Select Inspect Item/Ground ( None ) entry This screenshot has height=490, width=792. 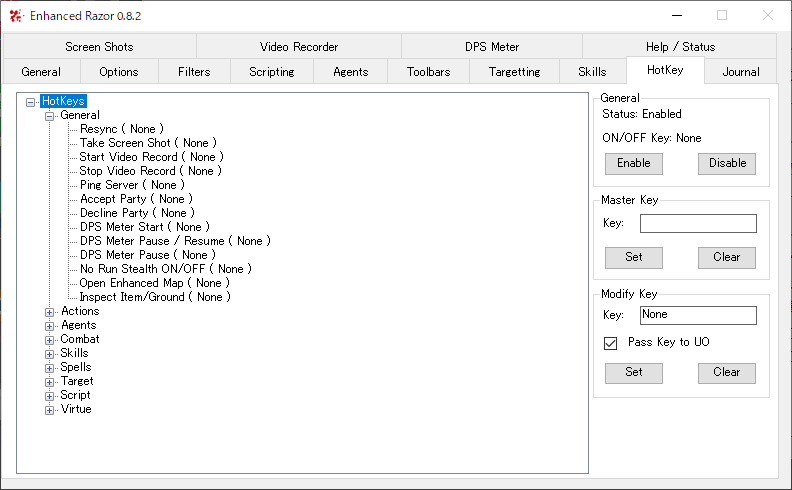155,298
